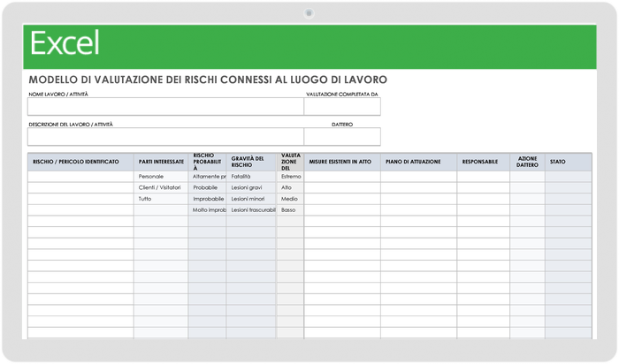
Task: Click the Valutazione Completata Da input field
Action: pyautogui.click(x=342, y=107)
